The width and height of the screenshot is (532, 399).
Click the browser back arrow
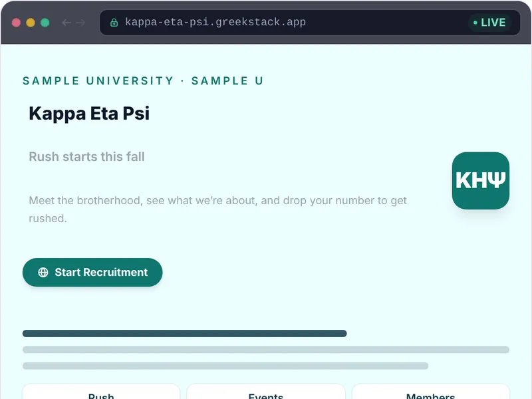(x=66, y=23)
